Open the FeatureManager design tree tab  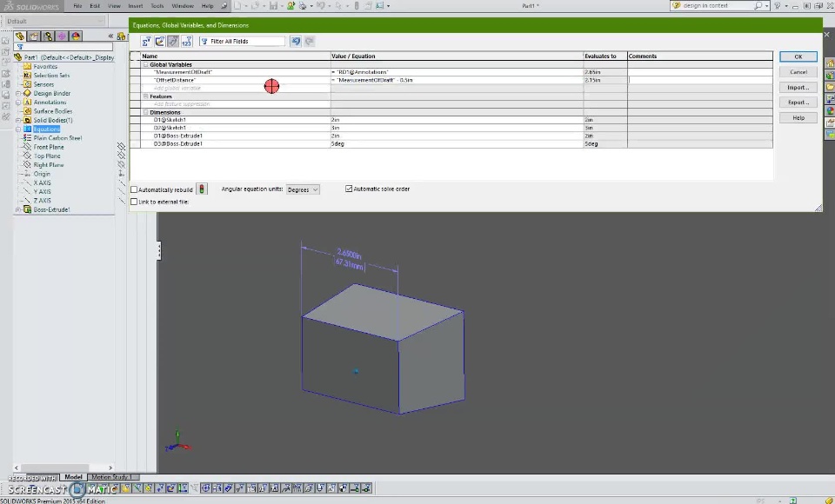coord(20,36)
